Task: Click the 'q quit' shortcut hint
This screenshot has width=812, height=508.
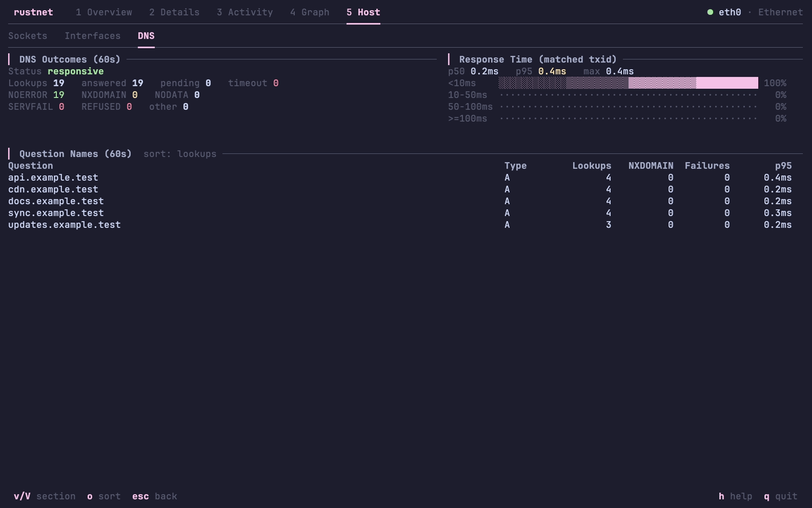Action: point(781,496)
